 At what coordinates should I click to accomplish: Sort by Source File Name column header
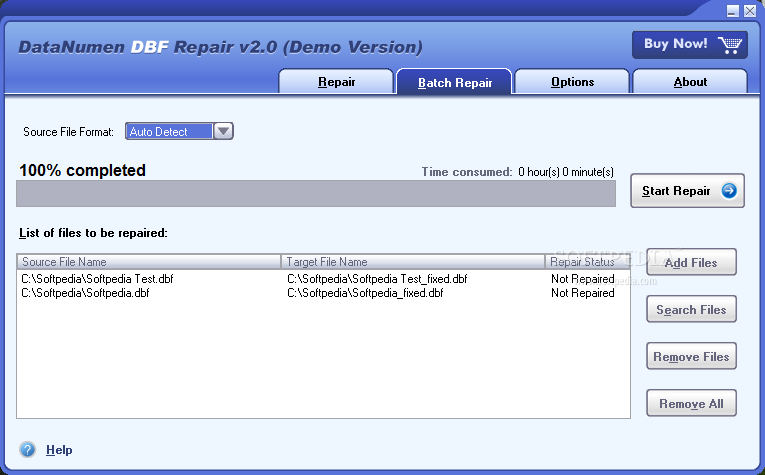(149, 262)
